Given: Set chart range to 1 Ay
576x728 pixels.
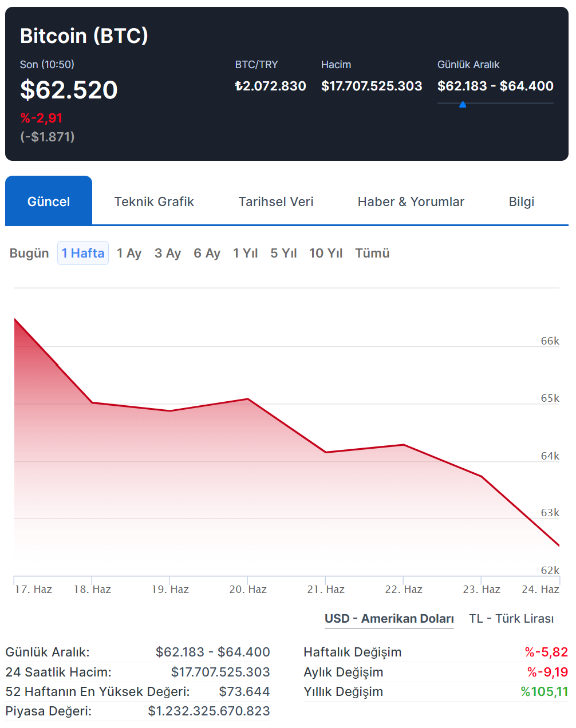Looking at the screenshot, I should [129, 253].
